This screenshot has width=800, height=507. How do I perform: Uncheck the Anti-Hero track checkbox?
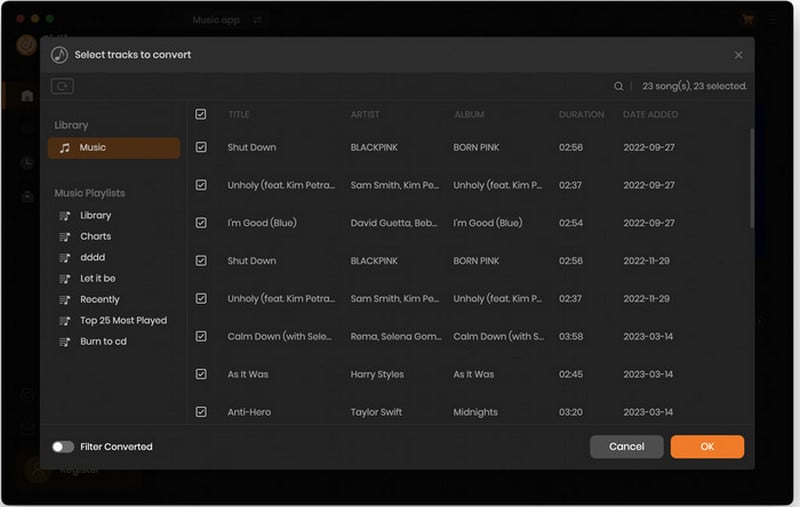(201, 412)
